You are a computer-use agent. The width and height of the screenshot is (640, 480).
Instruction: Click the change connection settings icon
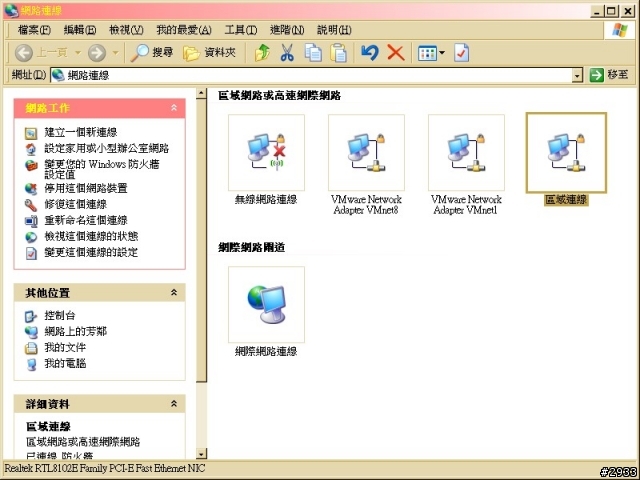pos(31,253)
